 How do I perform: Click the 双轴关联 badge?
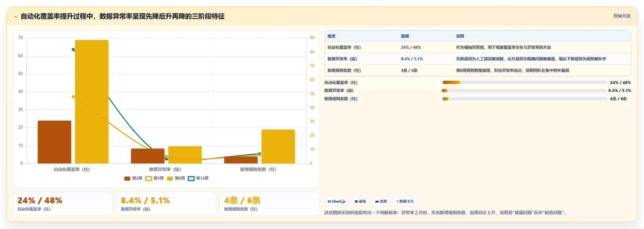[622, 16]
